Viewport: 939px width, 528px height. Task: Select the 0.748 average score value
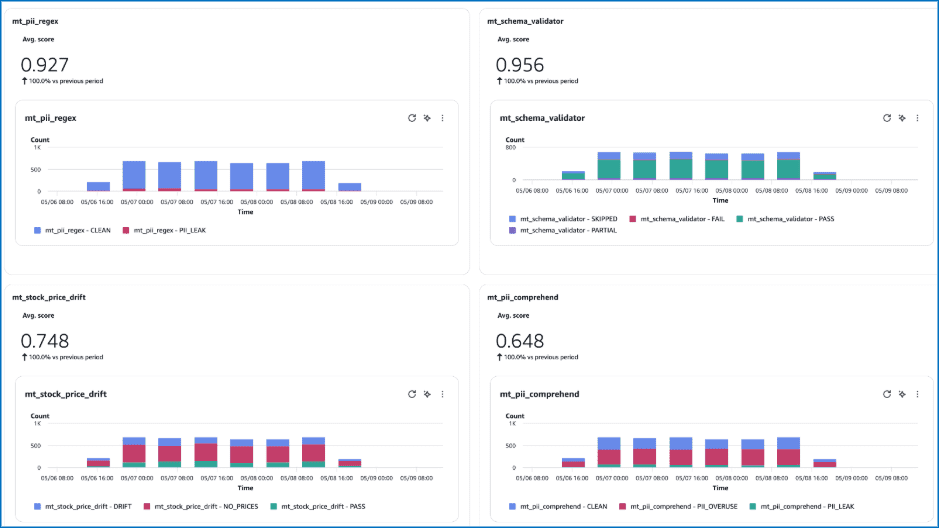point(45,341)
